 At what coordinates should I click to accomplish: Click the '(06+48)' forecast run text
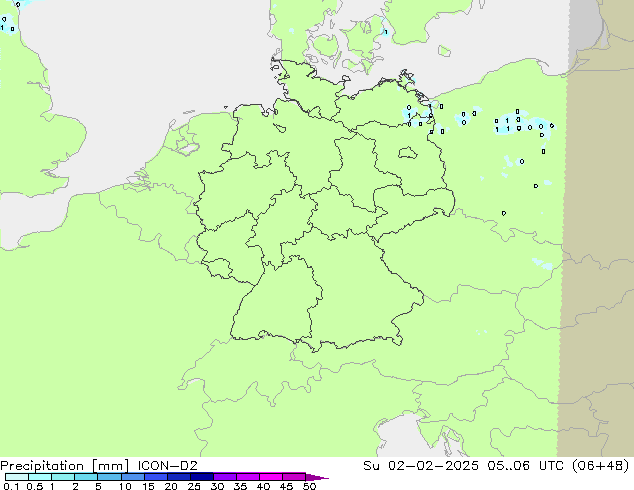(600, 466)
